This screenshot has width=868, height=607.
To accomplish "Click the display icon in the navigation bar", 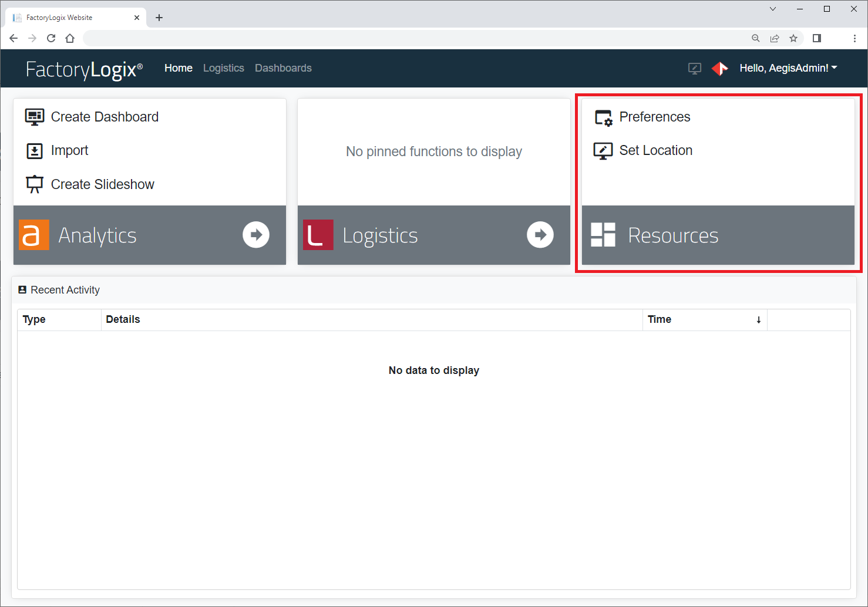I will click(694, 68).
